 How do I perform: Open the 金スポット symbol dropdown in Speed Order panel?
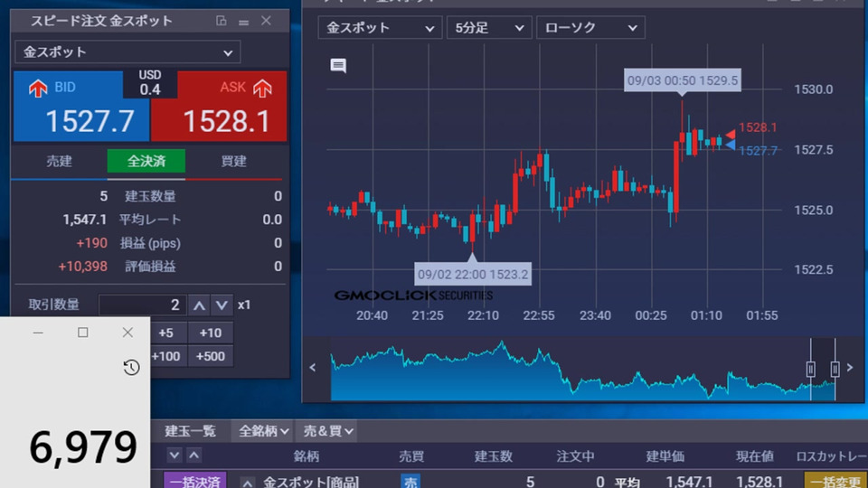127,52
